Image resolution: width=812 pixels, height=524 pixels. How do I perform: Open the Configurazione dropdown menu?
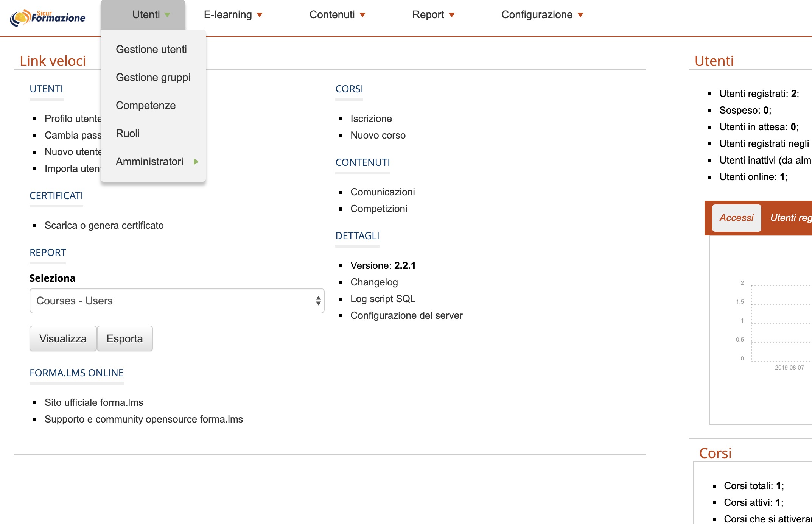(x=542, y=15)
